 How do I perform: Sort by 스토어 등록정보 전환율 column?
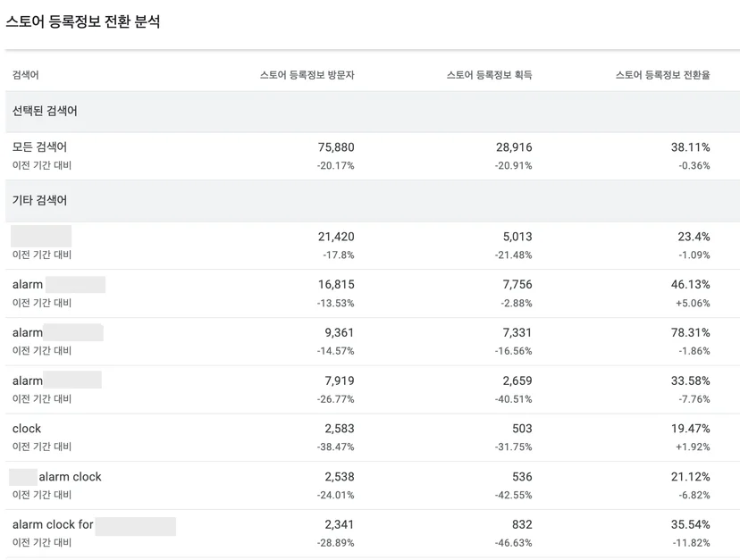pos(662,74)
